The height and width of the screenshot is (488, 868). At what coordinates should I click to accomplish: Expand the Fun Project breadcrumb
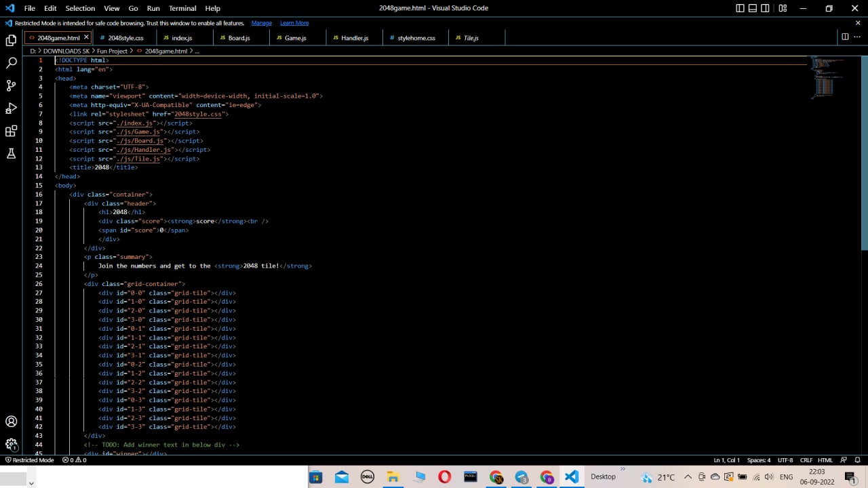point(112,51)
